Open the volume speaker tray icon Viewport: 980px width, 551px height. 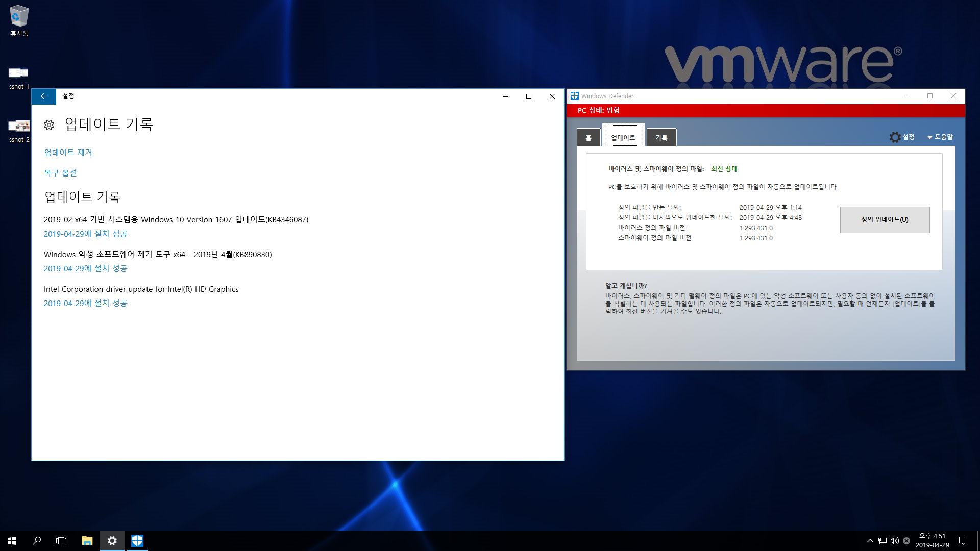[x=894, y=541]
